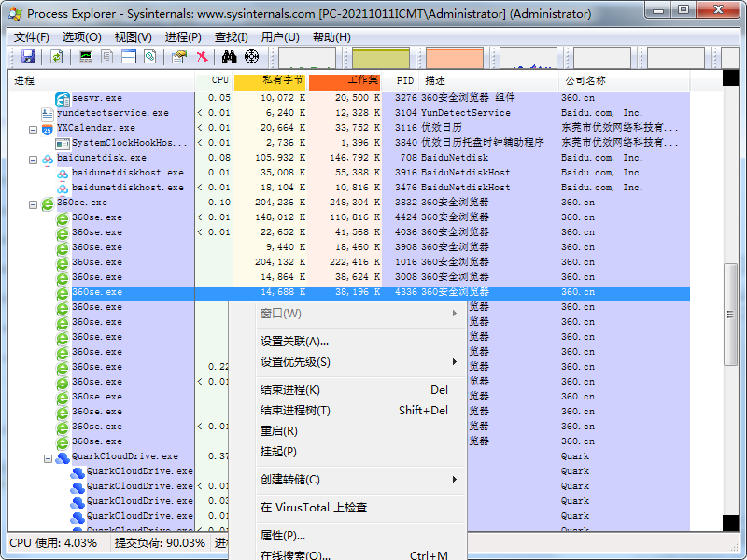Open the 帮助(H) menu

click(x=331, y=37)
